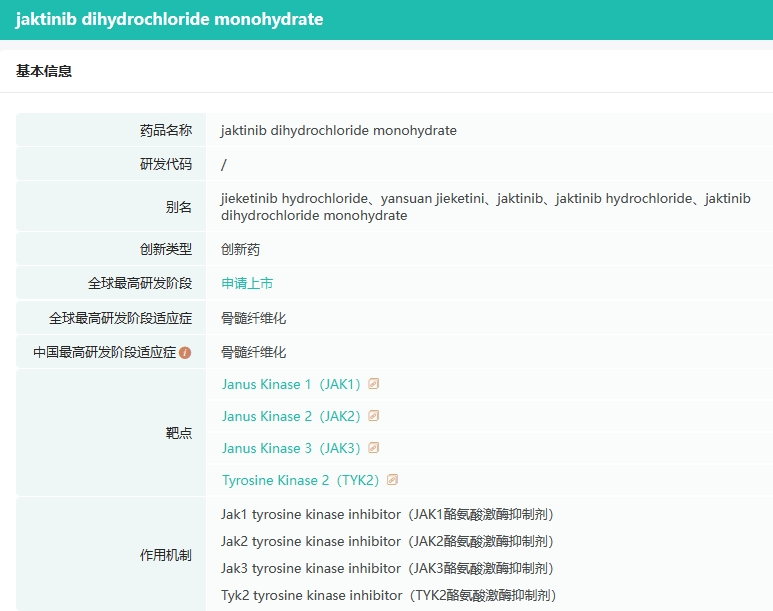773x611 pixels.
Task: Click 骨髓纤维化 in the 中国最高研发阶段适应症 row
Action: (x=253, y=352)
